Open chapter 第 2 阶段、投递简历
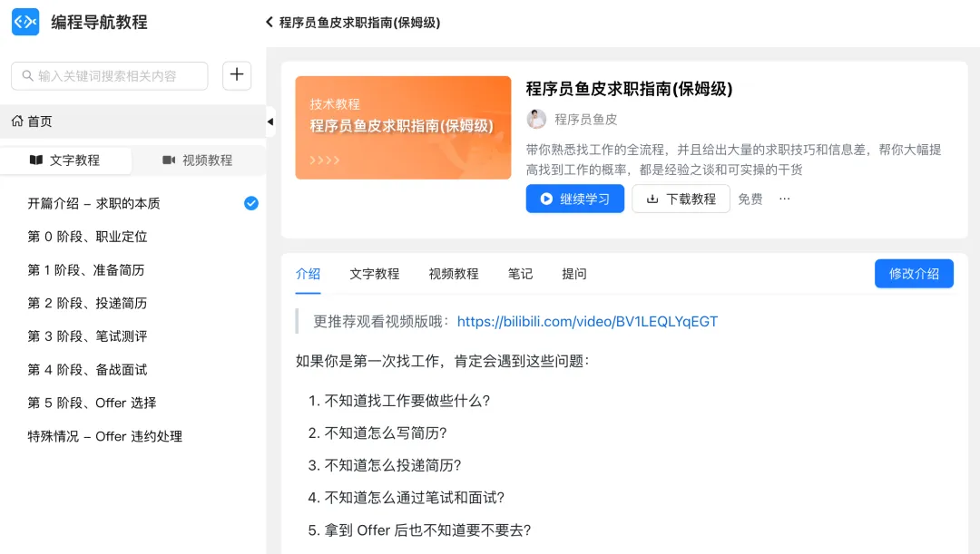Image resolution: width=980 pixels, height=554 pixels. (x=87, y=303)
